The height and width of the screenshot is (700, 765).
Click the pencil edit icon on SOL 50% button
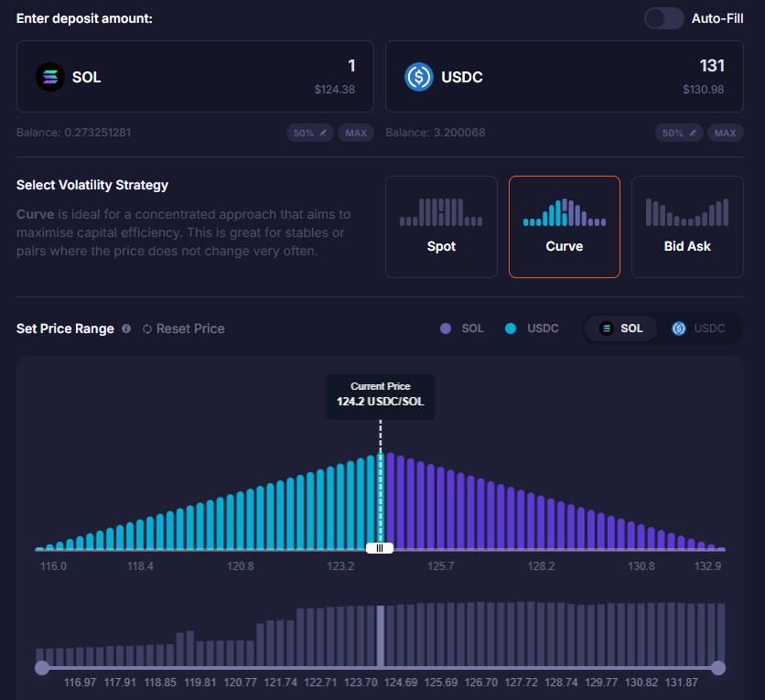323,133
